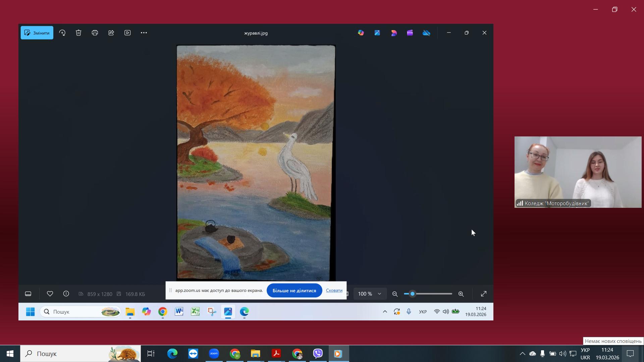Rotate the image with rotate icon
Screen dimensions: 644x362
[x=62, y=33]
